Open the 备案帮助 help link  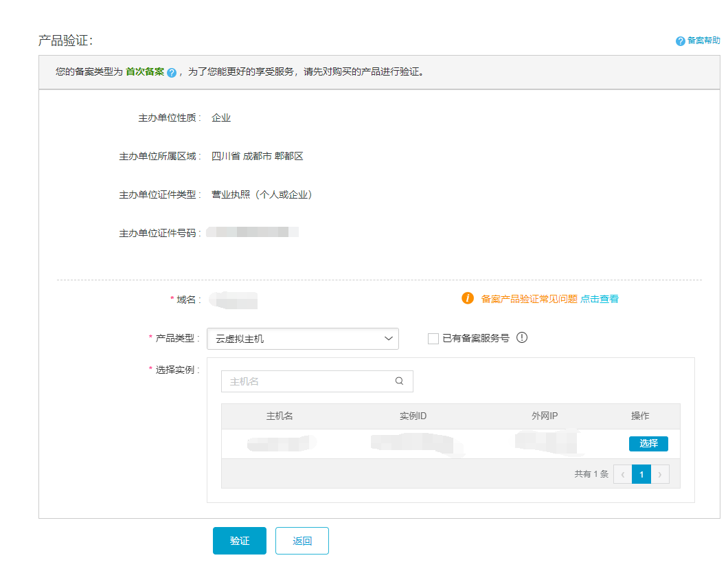click(698, 41)
